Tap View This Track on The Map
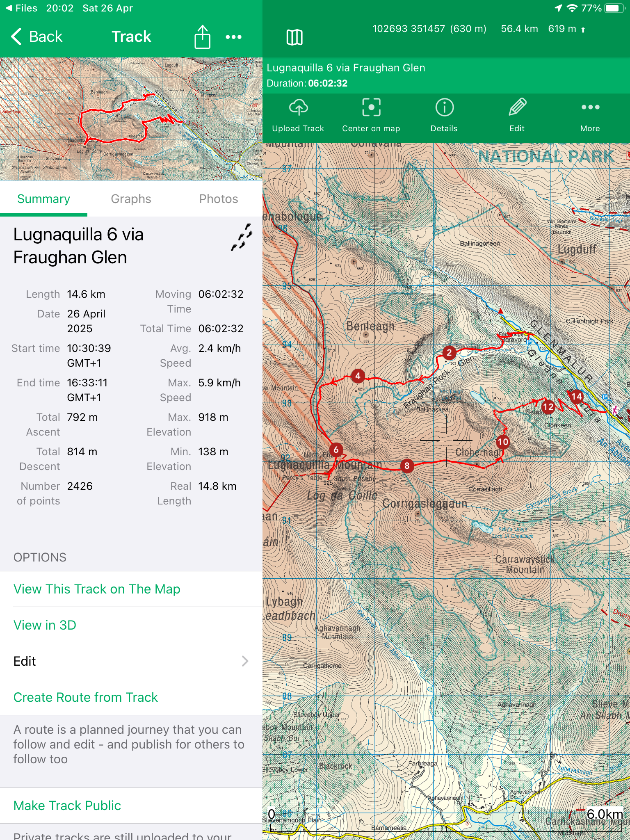The height and width of the screenshot is (840, 630). (x=97, y=589)
